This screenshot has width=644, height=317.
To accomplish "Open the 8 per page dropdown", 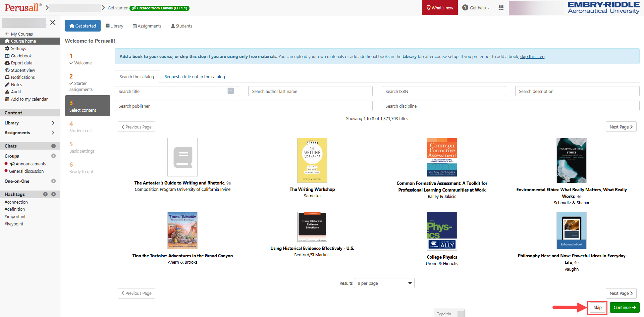I will point(384,283).
